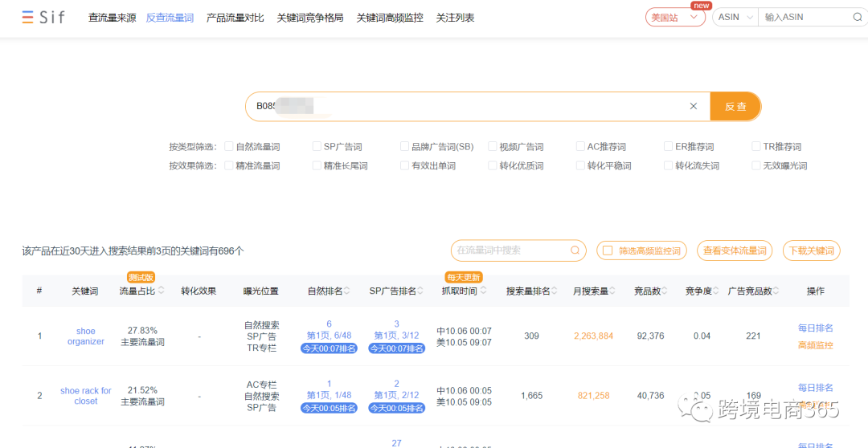Check the SP广告词 filter

coord(317,147)
